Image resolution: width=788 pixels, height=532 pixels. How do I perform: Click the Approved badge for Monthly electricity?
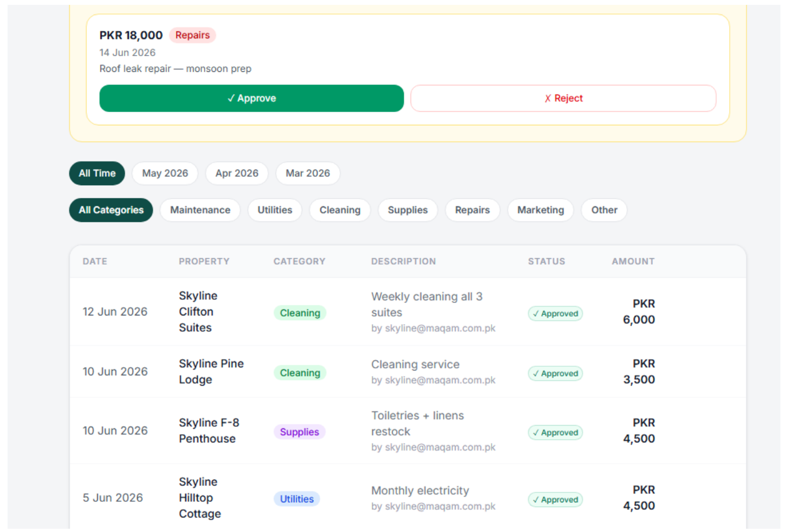(x=555, y=500)
